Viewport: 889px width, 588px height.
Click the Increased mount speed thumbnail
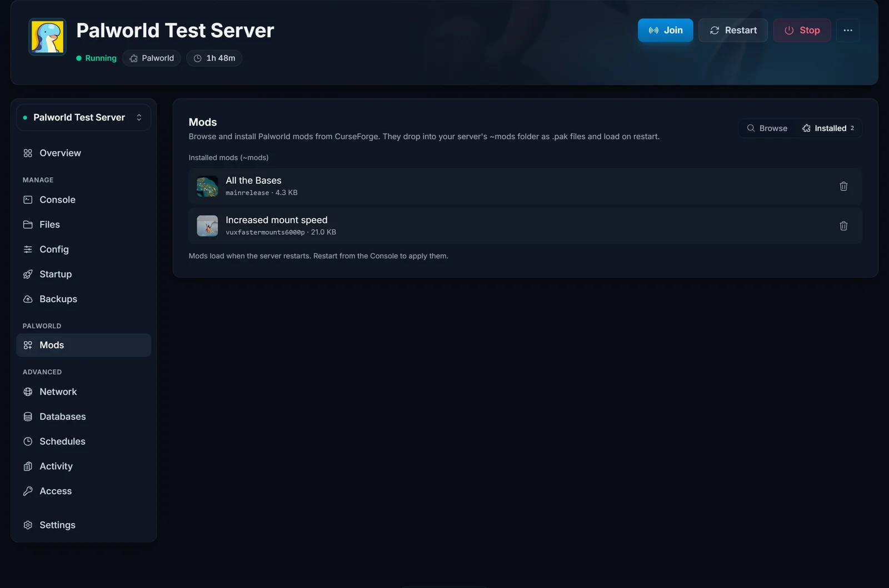(x=207, y=226)
